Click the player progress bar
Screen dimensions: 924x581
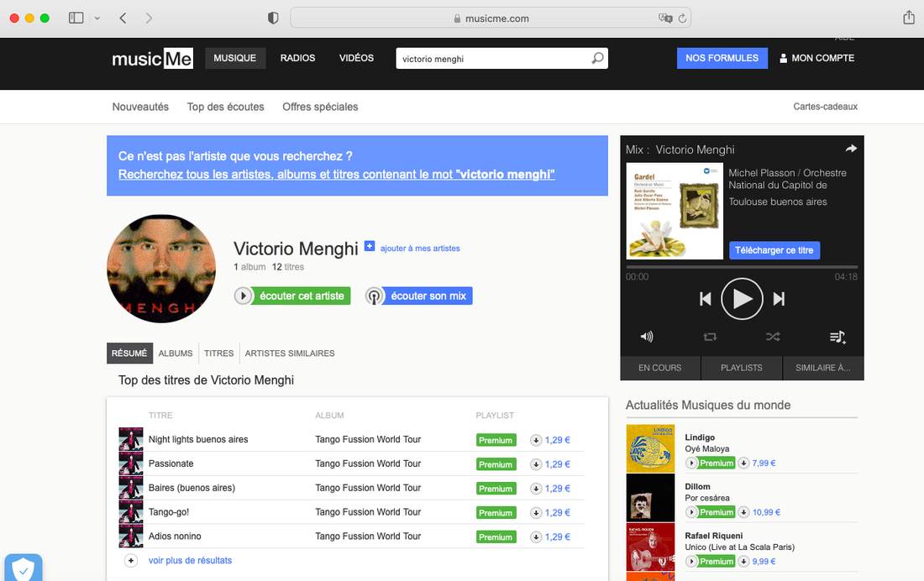click(742, 267)
